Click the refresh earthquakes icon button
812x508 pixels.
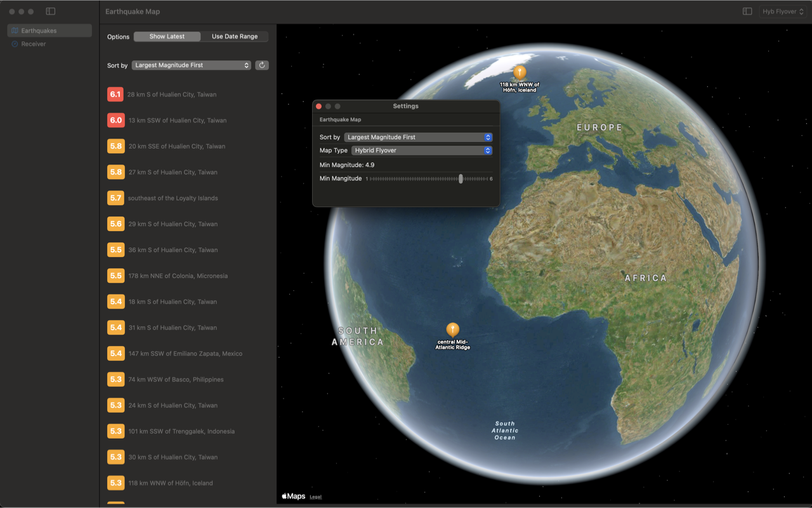pos(261,65)
